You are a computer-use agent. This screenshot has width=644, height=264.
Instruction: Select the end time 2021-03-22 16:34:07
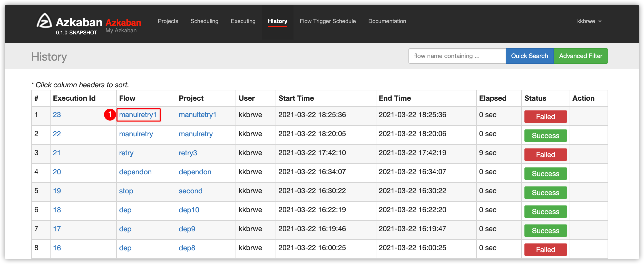[412, 172]
